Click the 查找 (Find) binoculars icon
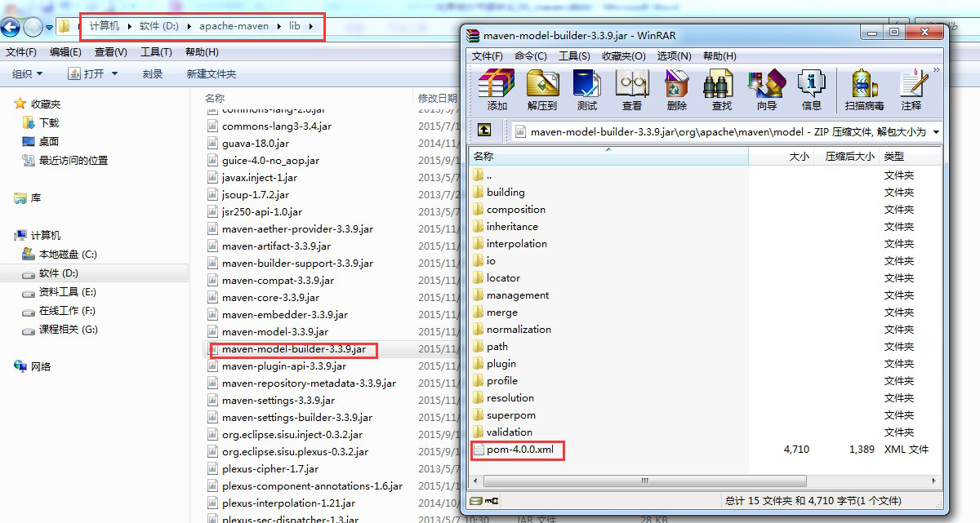 click(721, 89)
